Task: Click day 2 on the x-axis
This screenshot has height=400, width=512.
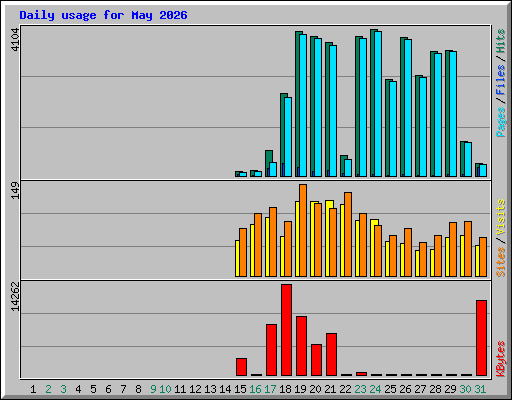Action: click(48, 389)
